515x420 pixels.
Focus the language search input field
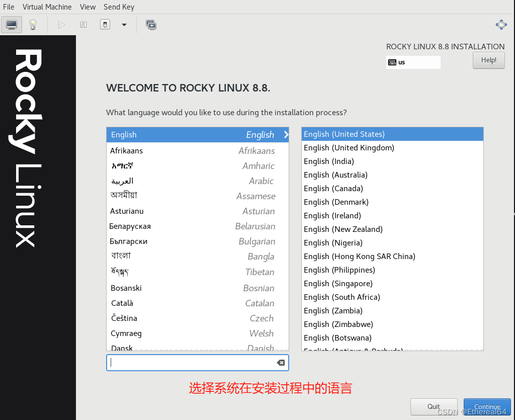tap(197, 363)
